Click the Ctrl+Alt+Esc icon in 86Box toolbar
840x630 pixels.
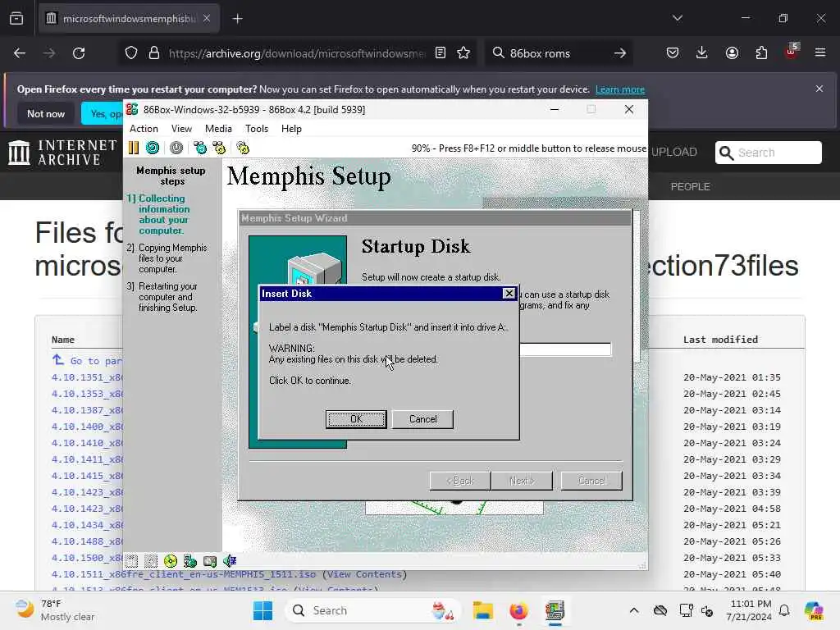[x=219, y=148]
